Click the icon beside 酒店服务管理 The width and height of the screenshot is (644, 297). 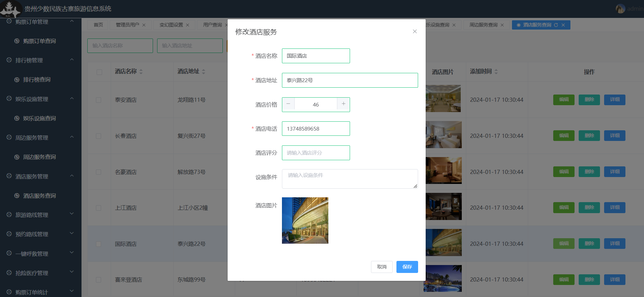9,176
